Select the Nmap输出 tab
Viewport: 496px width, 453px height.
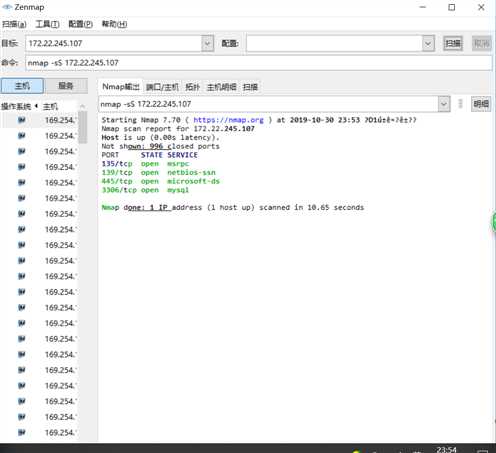(120, 87)
